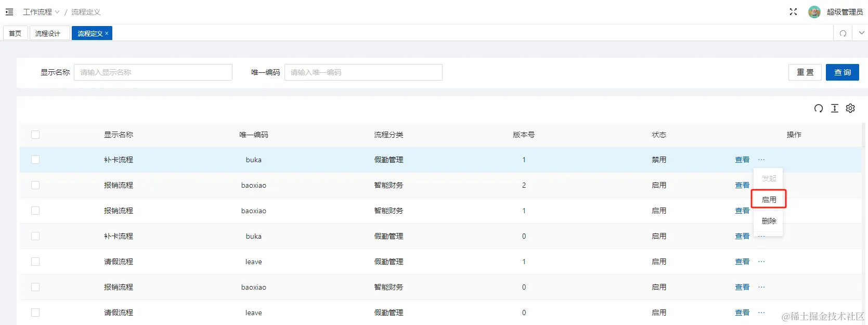Choose 删除 in the action menu
868x325 pixels.
[769, 221]
